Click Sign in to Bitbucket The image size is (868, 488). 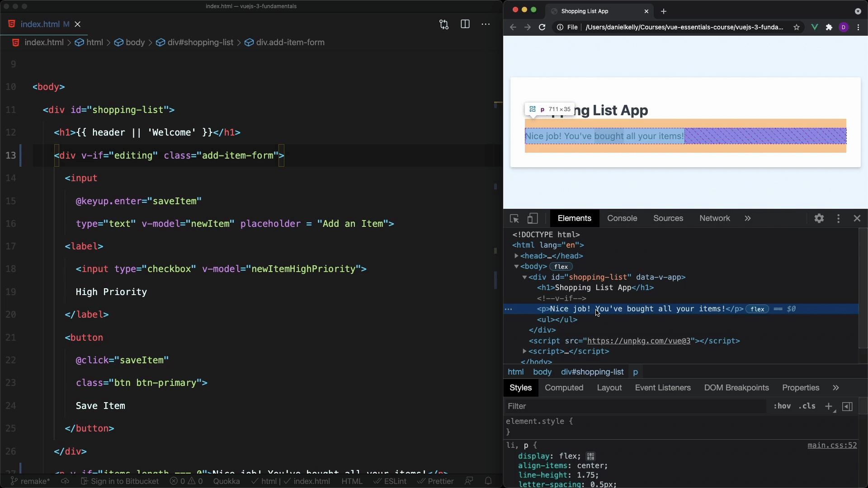click(x=120, y=481)
